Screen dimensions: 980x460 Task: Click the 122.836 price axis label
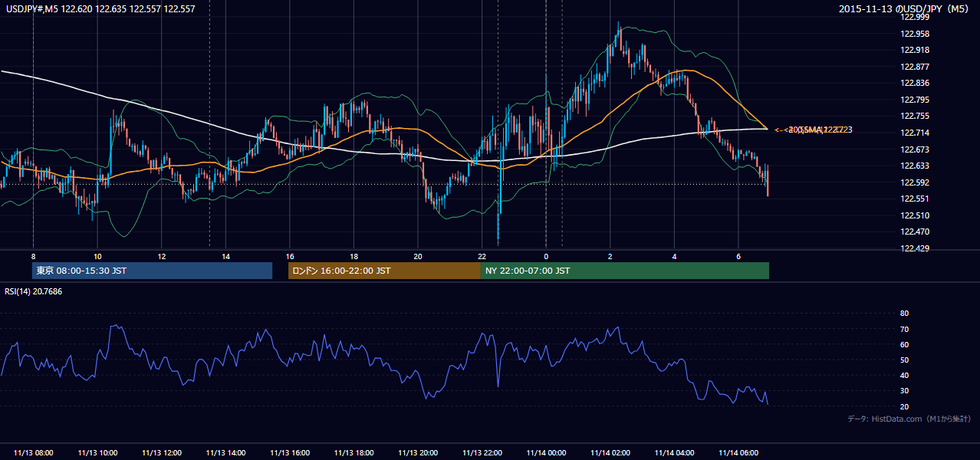916,83
